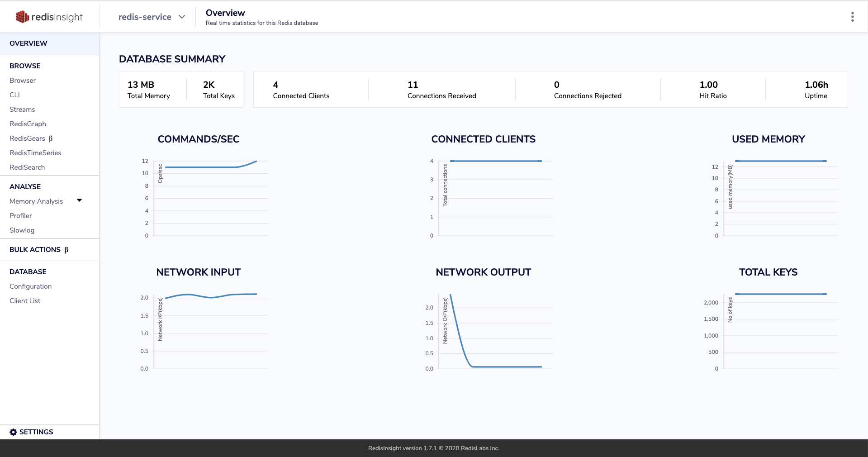Select the Overview sidebar item
868x457 pixels.
tap(28, 43)
